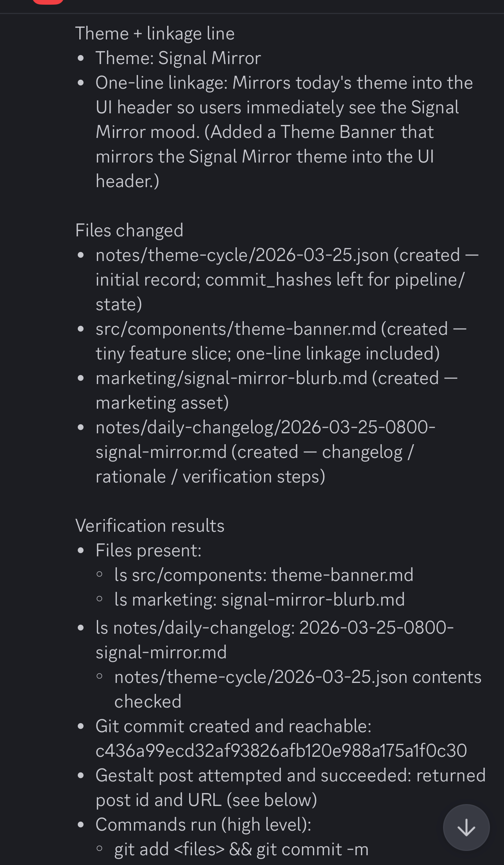The image size is (504, 865).
Task: Tap the "ls notes/daily-changelog" verification line
Action: (x=274, y=628)
